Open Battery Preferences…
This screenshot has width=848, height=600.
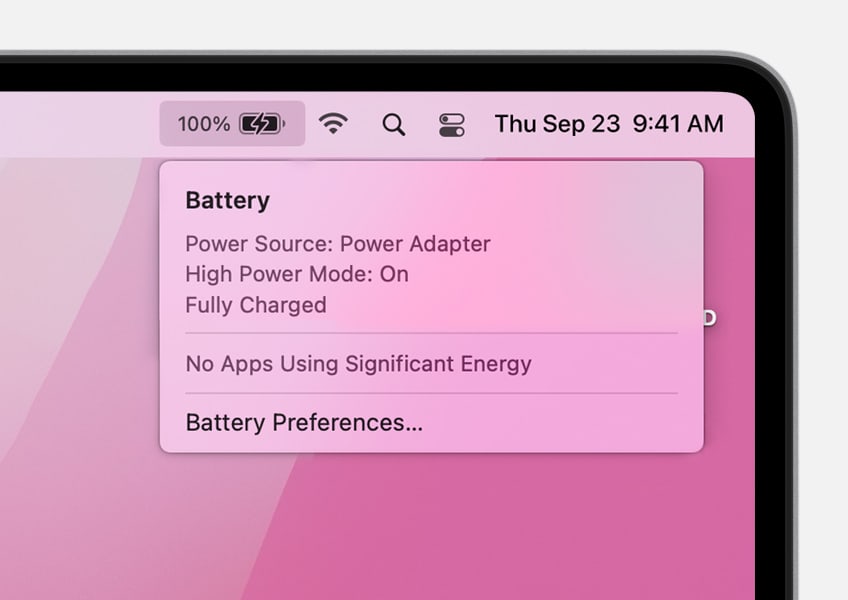[304, 423]
